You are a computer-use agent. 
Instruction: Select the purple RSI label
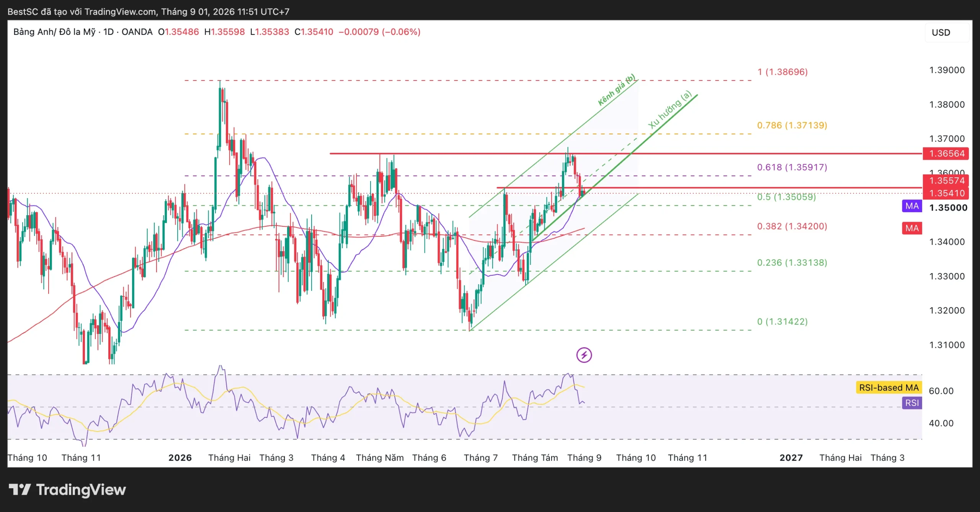(912, 403)
